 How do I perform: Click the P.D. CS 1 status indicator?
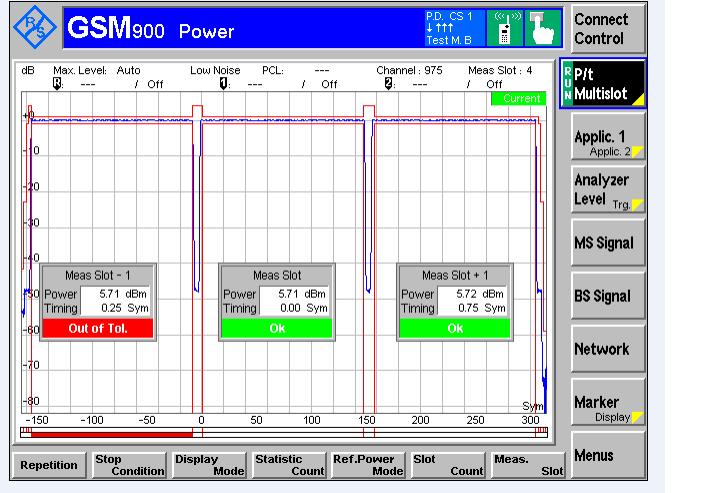[454, 28]
